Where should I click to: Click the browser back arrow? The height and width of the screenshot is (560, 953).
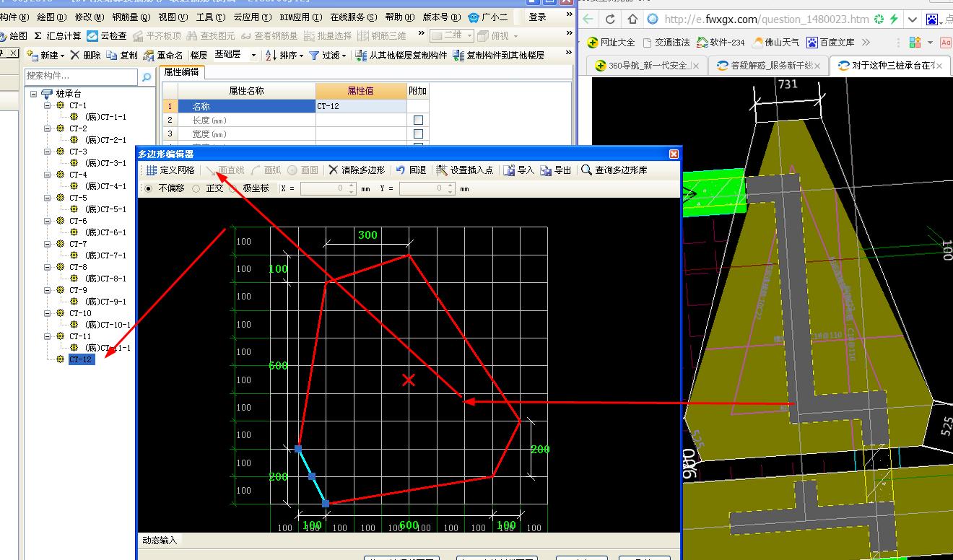(x=588, y=19)
